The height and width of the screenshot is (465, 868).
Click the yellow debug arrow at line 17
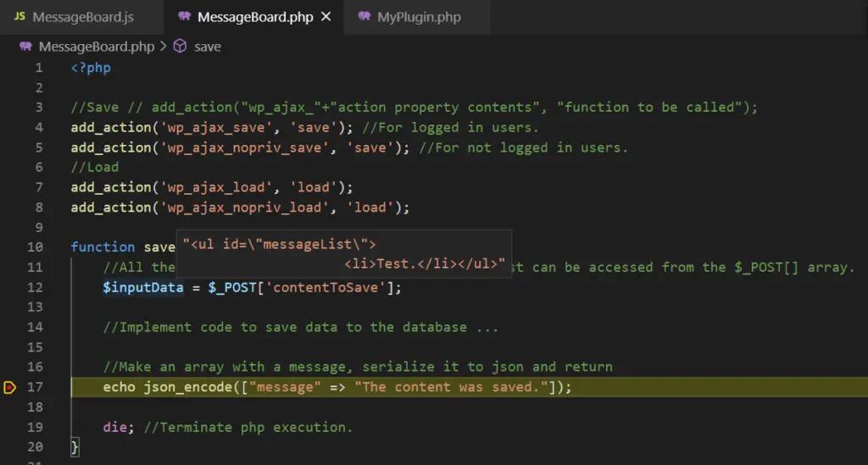click(10, 388)
